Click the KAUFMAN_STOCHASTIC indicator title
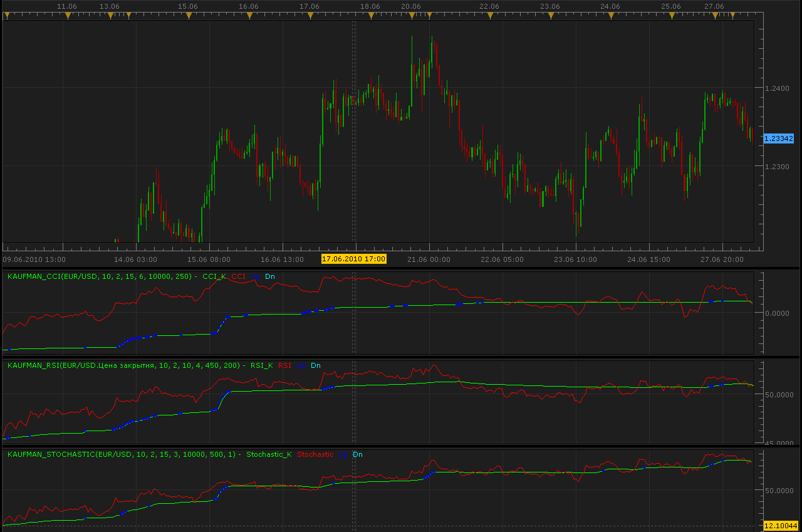 (x=122, y=454)
